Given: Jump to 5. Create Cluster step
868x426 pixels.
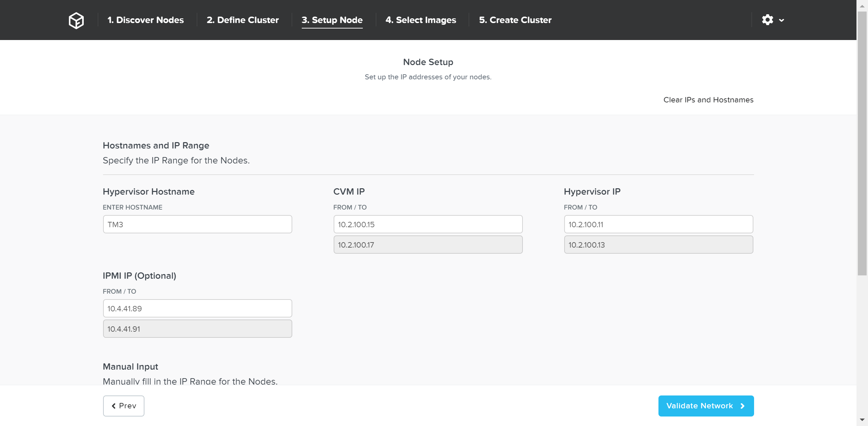Looking at the screenshot, I should pos(515,20).
